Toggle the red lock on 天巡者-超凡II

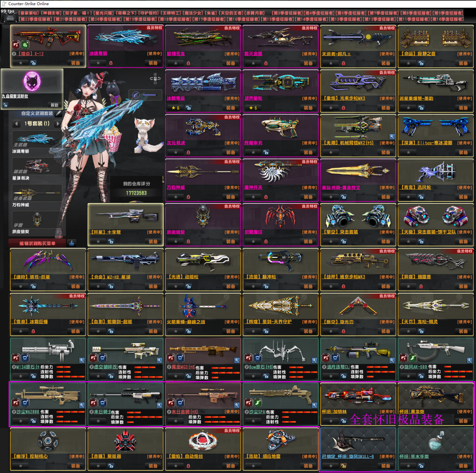coord(343,63)
